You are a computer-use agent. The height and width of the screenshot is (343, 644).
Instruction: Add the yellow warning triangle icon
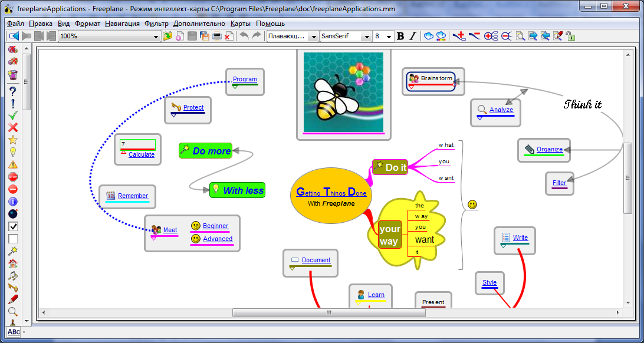(13, 164)
